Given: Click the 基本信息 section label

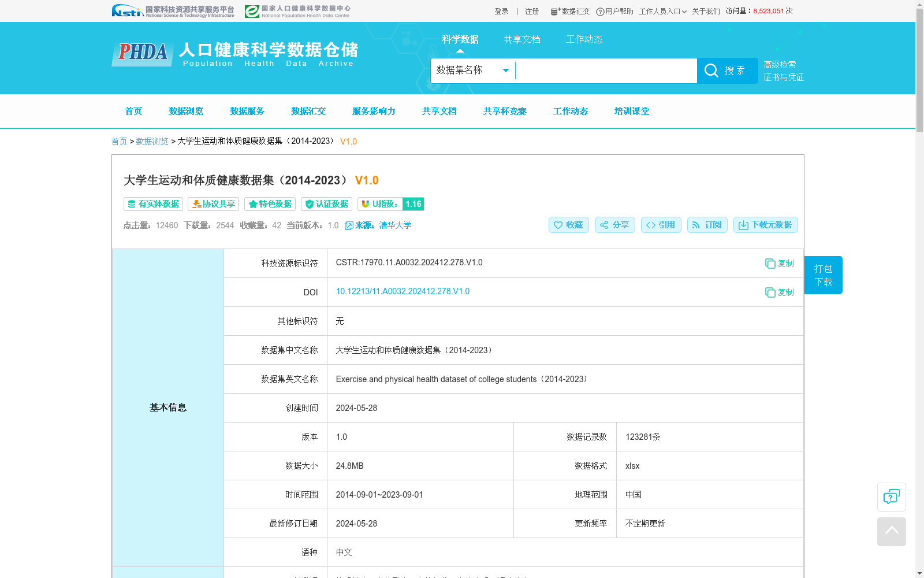Looking at the screenshot, I should 168,407.
